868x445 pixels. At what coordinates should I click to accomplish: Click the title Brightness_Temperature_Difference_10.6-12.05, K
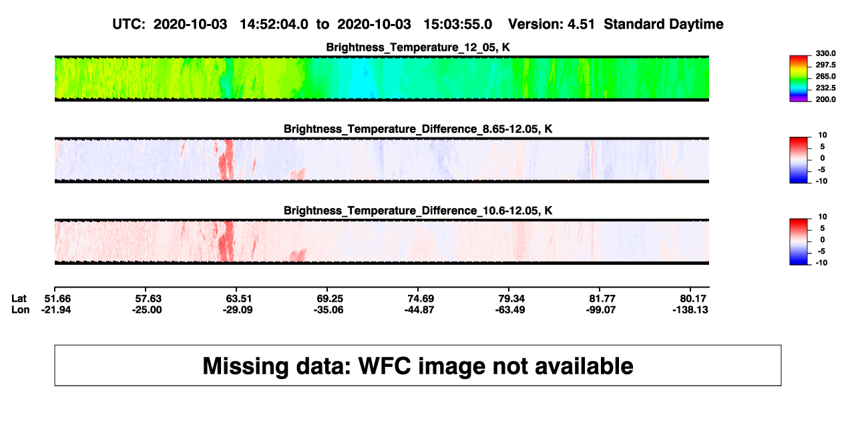(x=418, y=211)
